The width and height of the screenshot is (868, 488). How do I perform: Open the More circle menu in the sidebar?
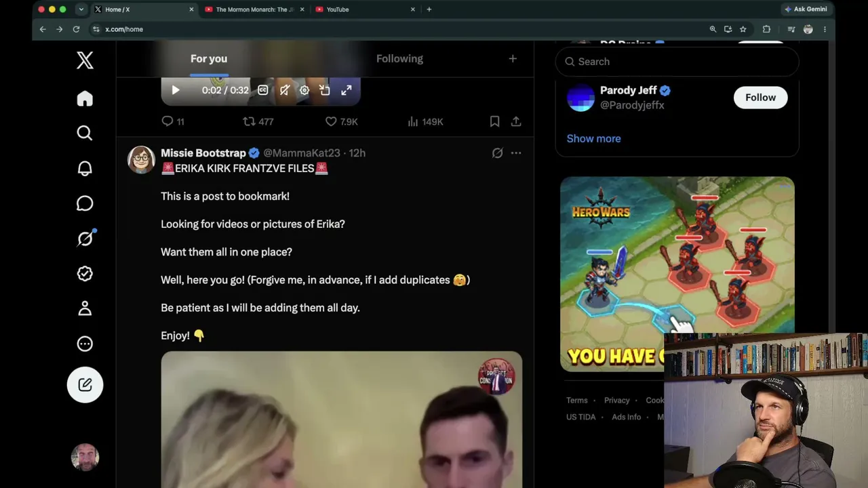tap(85, 344)
